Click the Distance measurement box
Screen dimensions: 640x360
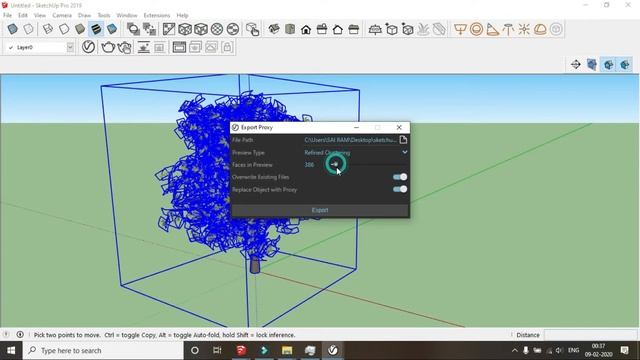pyautogui.click(x=591, y=335)
